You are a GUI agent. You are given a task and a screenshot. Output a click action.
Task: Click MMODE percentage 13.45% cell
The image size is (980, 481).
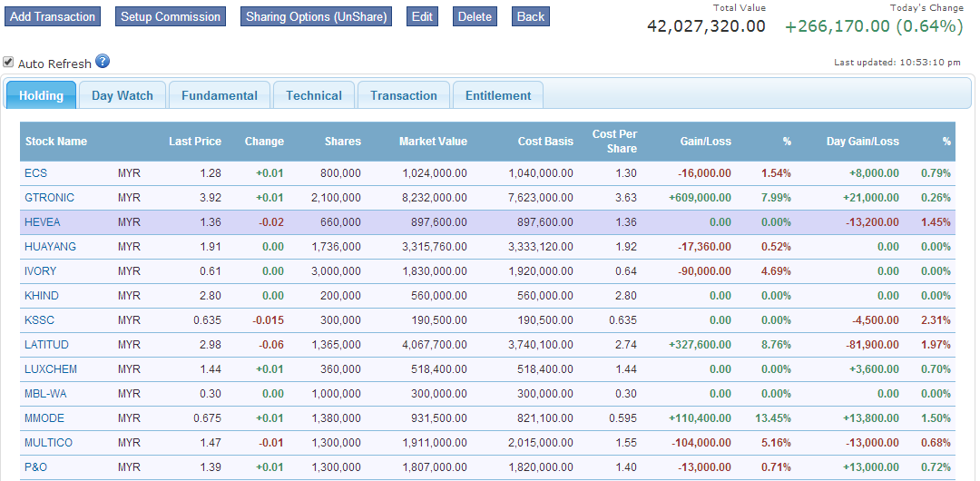pos(775,417)
